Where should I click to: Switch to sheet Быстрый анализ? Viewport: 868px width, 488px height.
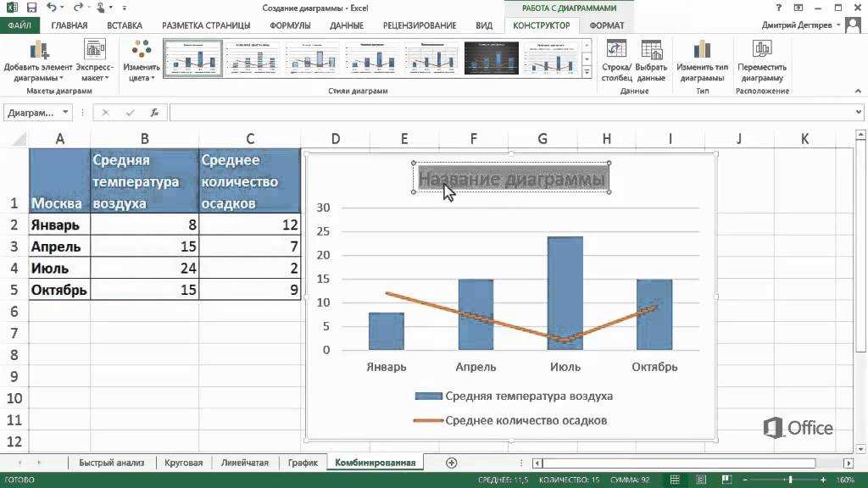point(111,463)
